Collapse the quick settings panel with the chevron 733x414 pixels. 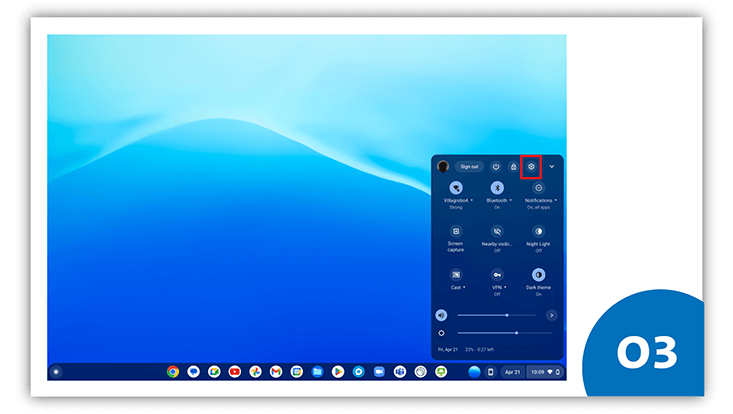click(x=551, y=166)
